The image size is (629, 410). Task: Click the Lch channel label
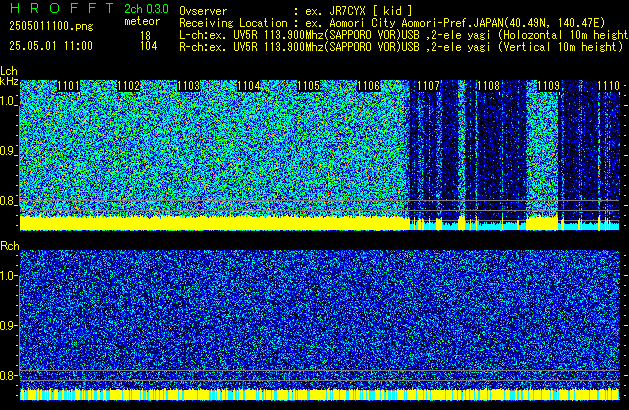tap(9, 71)
